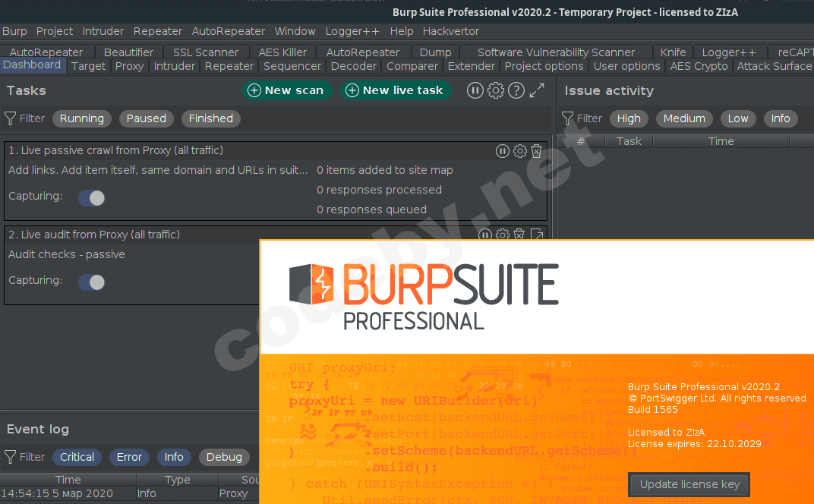Open the Project options tab

coord(544,67)
